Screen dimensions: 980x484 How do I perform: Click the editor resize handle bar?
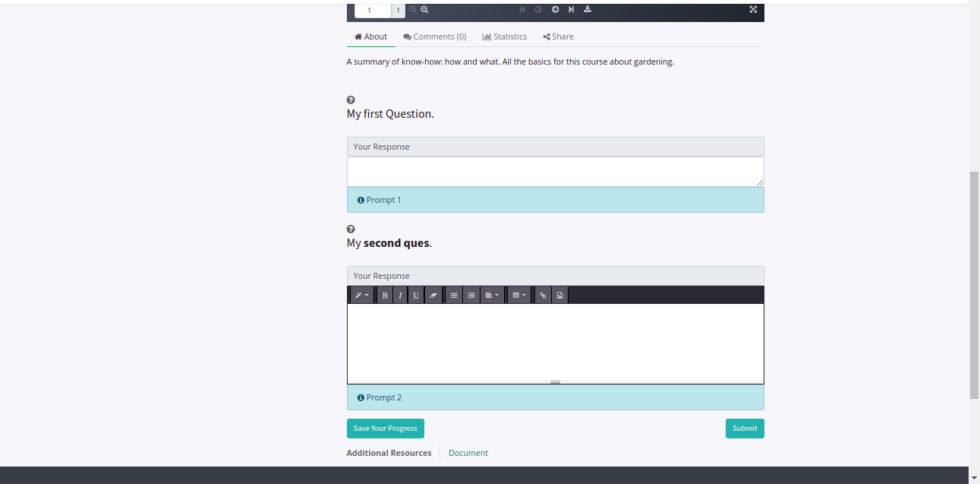(x=555, y=382)
